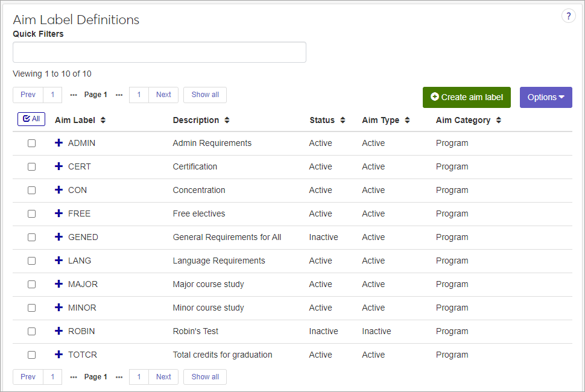Viewport: 585px width, 392px height.
Task: Expand the MINOR row plus icon
Action: (58, 308)
